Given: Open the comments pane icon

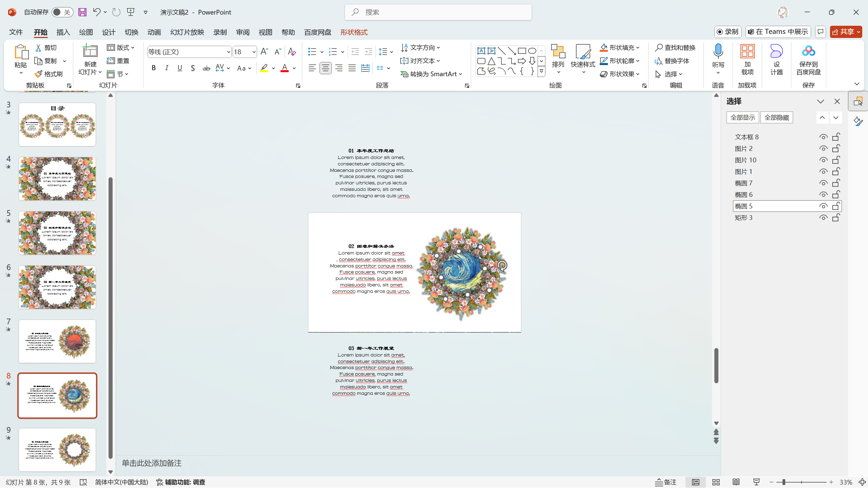Looking at the screenshot, I should pos(820,32).
